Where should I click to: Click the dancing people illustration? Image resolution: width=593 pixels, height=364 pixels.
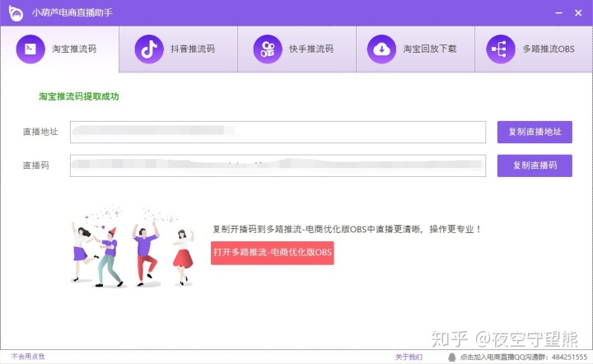point(133,246)
